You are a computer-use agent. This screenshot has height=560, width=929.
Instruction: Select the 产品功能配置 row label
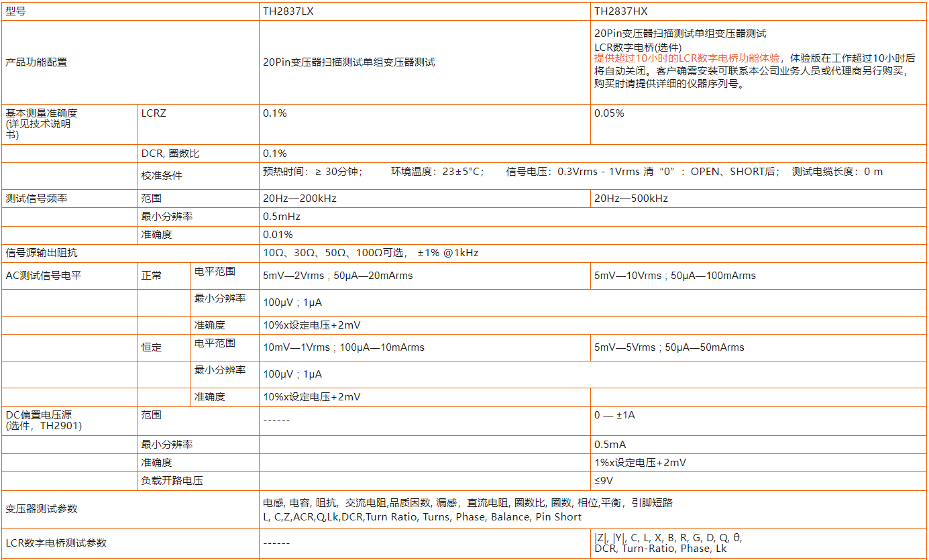tap(36, 62)
